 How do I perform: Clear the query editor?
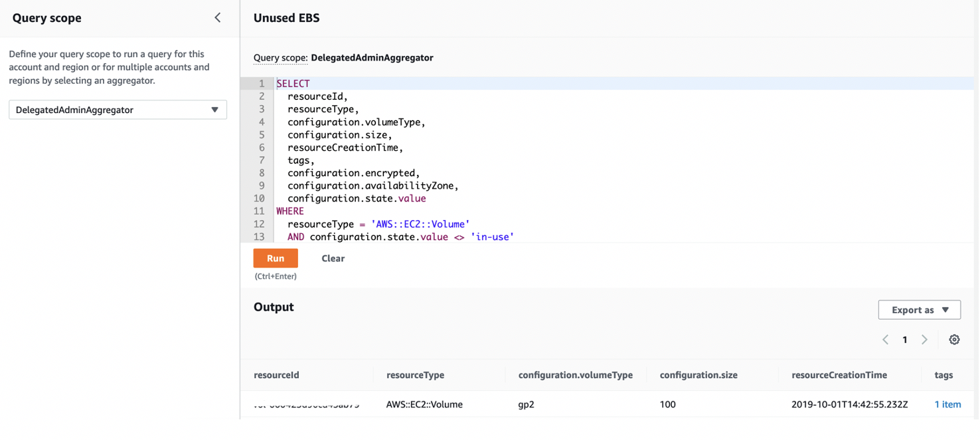[x=333, y=258]
